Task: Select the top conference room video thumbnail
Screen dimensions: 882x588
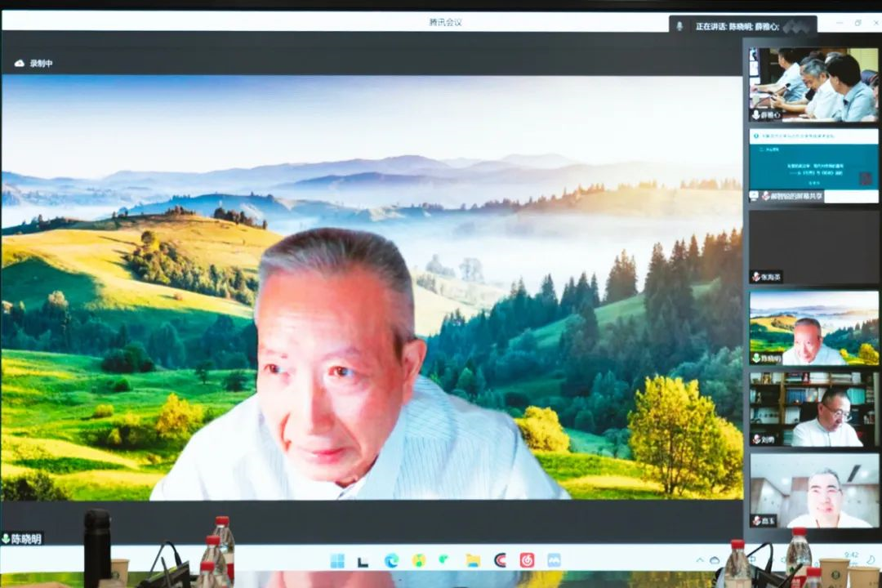Action: pyautogui.click(x=813, y=84)
